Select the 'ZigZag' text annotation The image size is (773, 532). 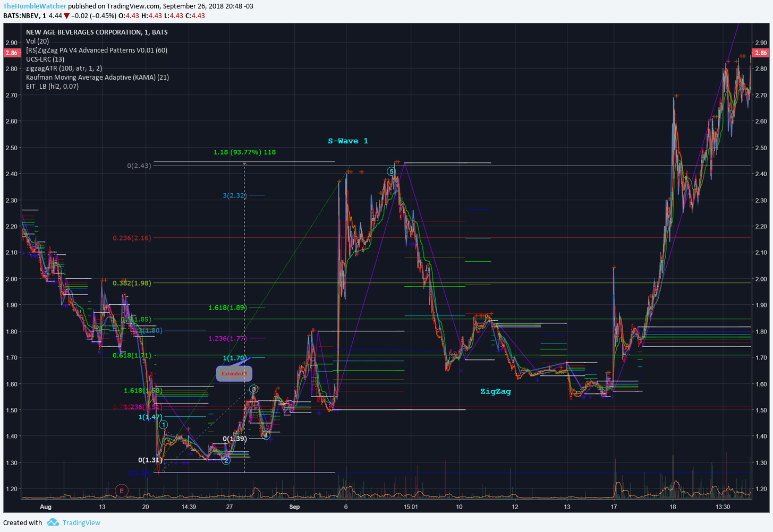click(496, 391)
